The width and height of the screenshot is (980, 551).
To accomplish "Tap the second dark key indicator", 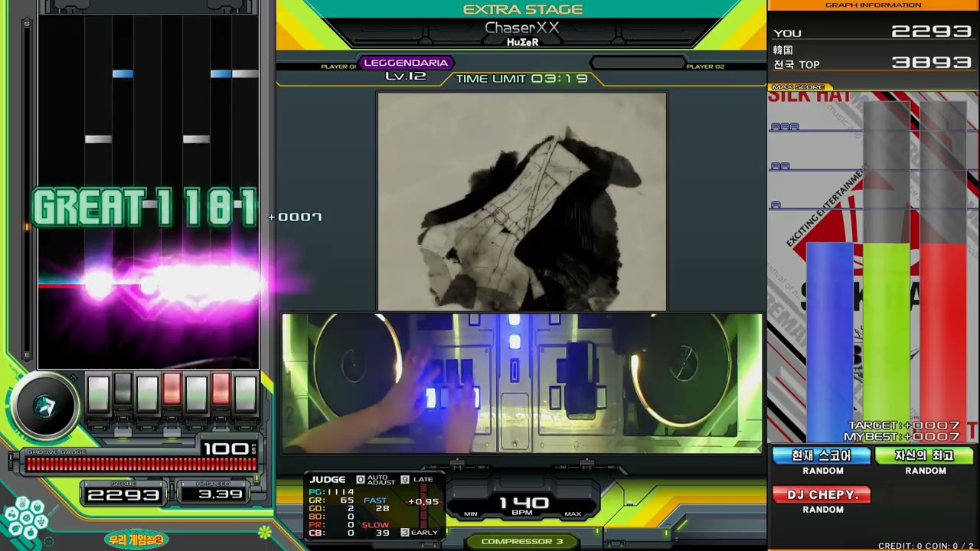I will tap(122, 390).
